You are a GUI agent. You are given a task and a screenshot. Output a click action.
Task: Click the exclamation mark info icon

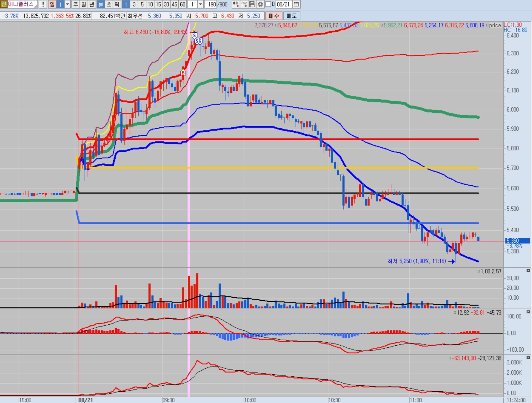(43, 4)
